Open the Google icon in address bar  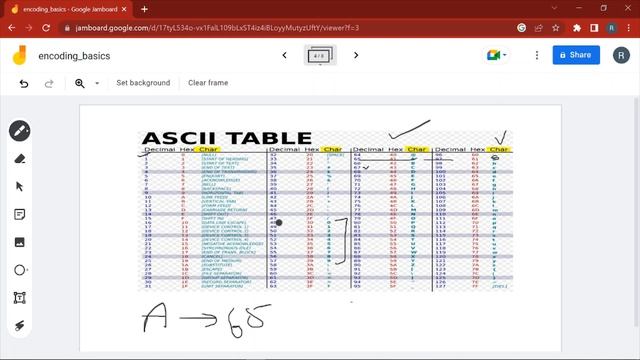[x=521, y=28]
